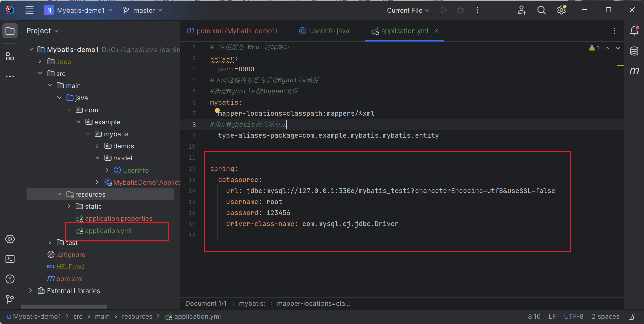Viewport: 644px width, 324px height.
Task: Change 2 spaces indent setting
Action: (606, 317)
